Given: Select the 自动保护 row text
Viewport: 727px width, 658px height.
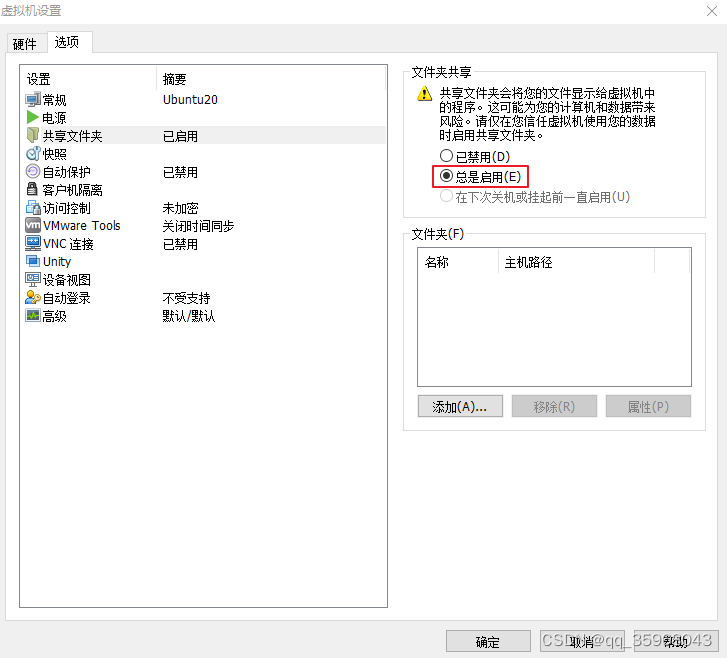Looking at the screenshot, I should click(66, 172).
